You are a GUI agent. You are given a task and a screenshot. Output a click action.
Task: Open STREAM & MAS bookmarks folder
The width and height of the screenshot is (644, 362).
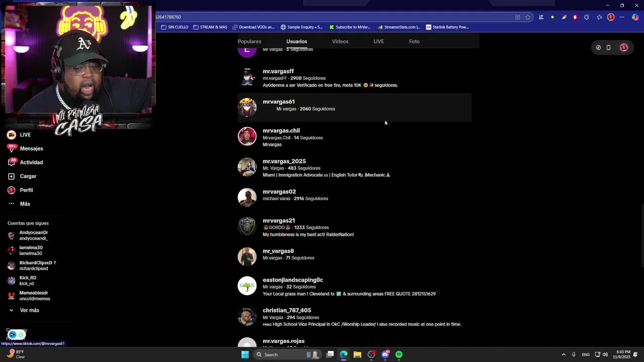pyautogui.click(x=210, y=27)
